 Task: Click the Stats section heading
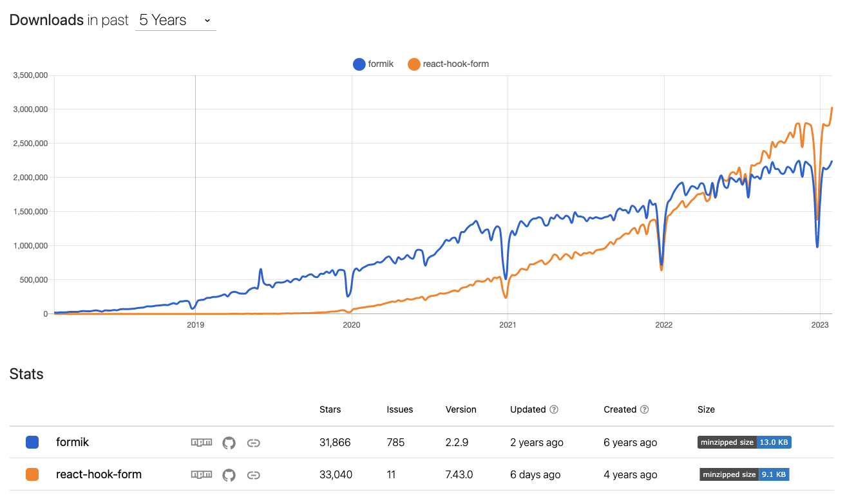tap(26, 374)
